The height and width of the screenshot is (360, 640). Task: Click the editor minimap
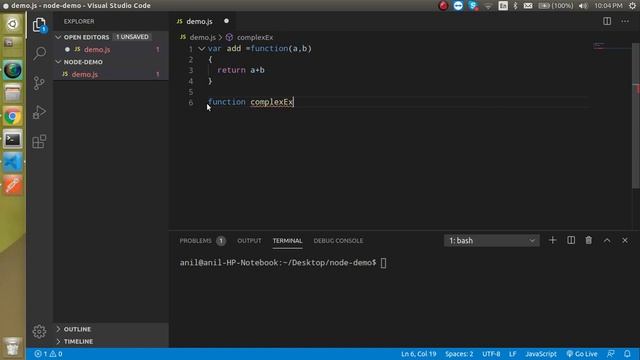(x=611, y=46)
